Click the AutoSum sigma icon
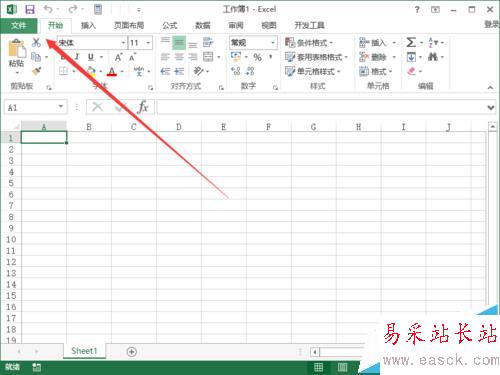 click(411, 43)
